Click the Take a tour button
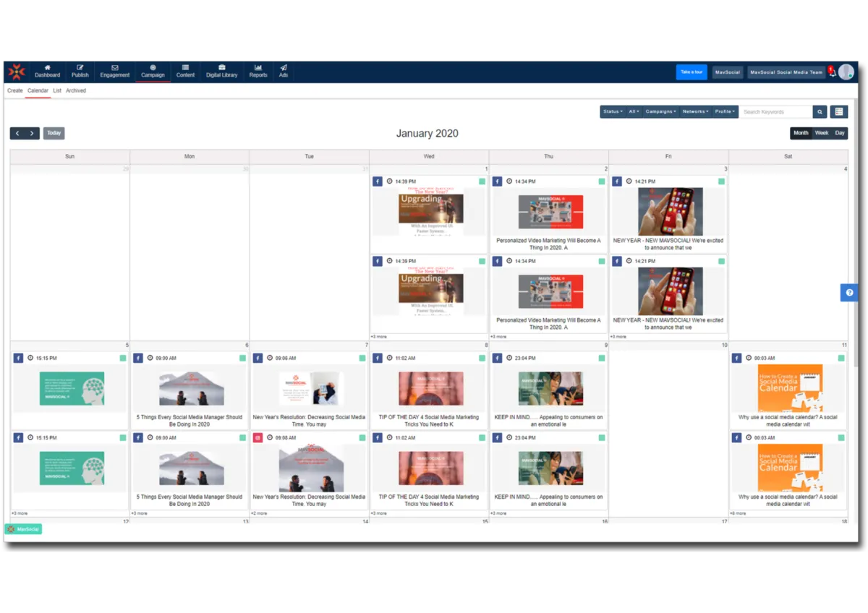This screenshot has height=613, width=868. [692, 72]
